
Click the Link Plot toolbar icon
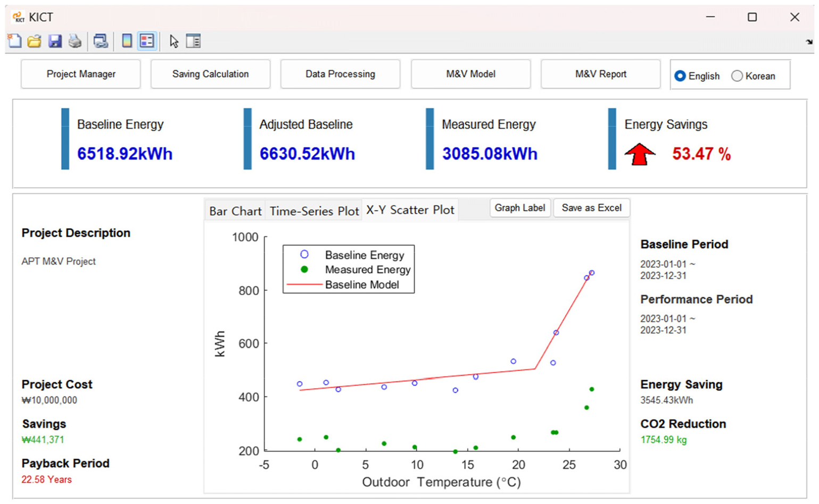pyautogui.click(x=101, y=41)
